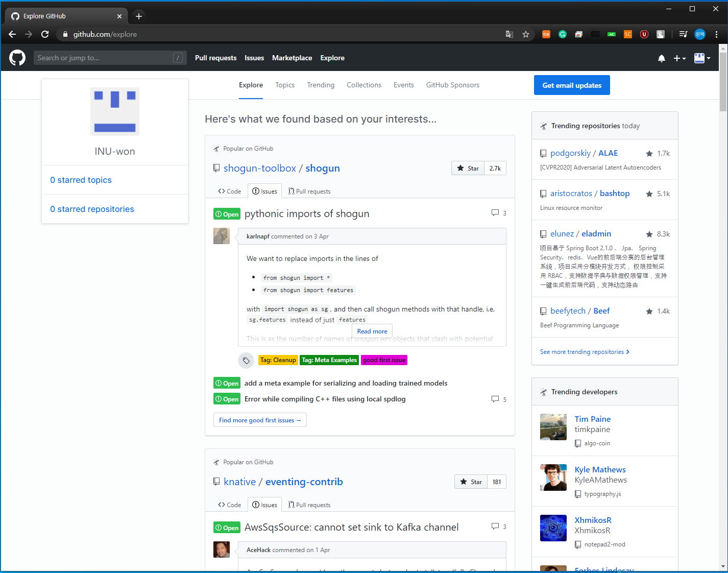The image size is (728, 573).
Task: Star the shogun repository
Action: point(468,168)
